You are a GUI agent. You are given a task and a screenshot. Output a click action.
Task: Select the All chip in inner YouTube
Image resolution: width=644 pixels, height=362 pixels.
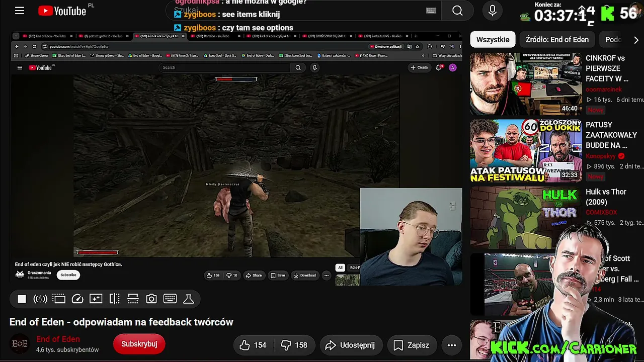click(x=340, y=267)
